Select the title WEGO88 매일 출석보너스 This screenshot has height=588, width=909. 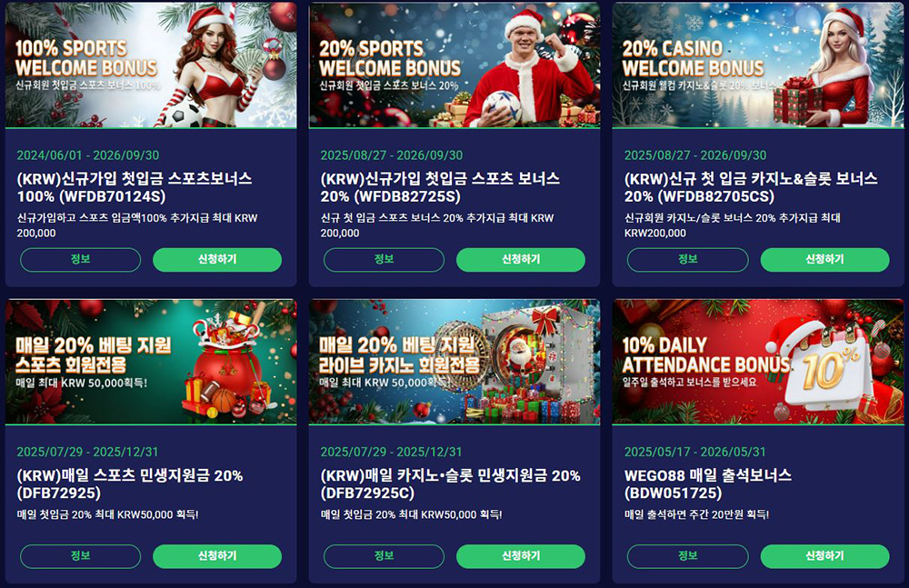(708, 475)
